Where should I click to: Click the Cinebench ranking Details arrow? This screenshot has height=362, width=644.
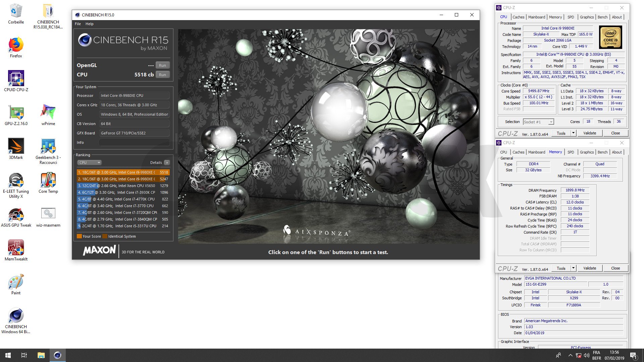coord(167,163)
